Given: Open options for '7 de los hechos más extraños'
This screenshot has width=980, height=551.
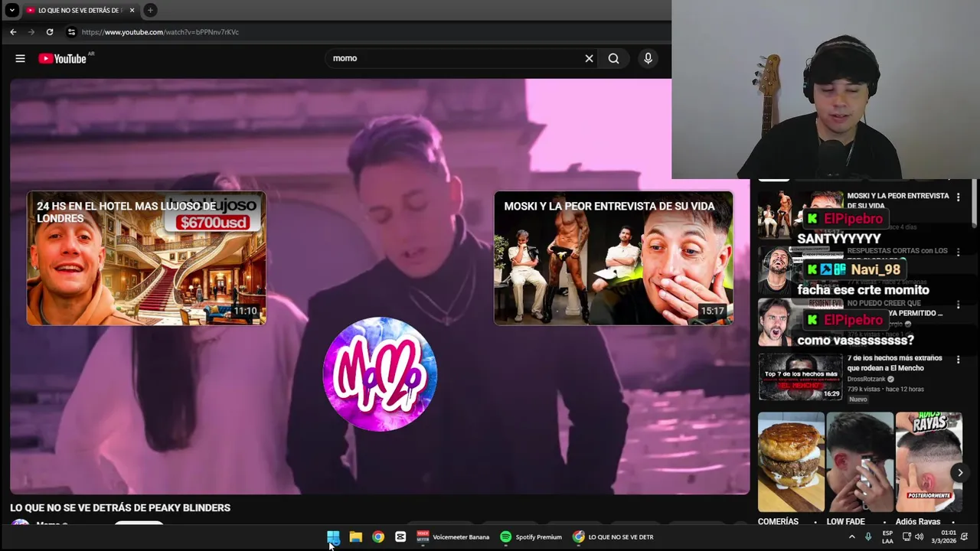Looking at the screenshot, I should tap(958, 359).
